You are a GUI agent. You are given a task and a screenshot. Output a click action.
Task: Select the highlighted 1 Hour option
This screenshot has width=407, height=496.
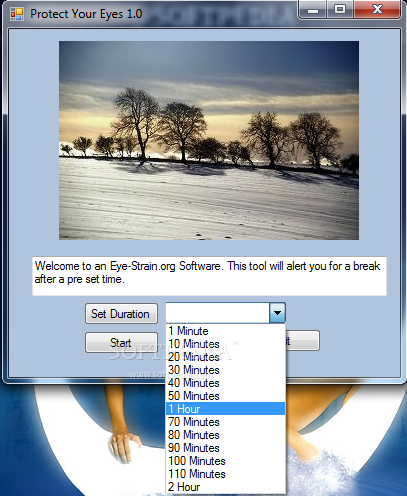point(225,409)
